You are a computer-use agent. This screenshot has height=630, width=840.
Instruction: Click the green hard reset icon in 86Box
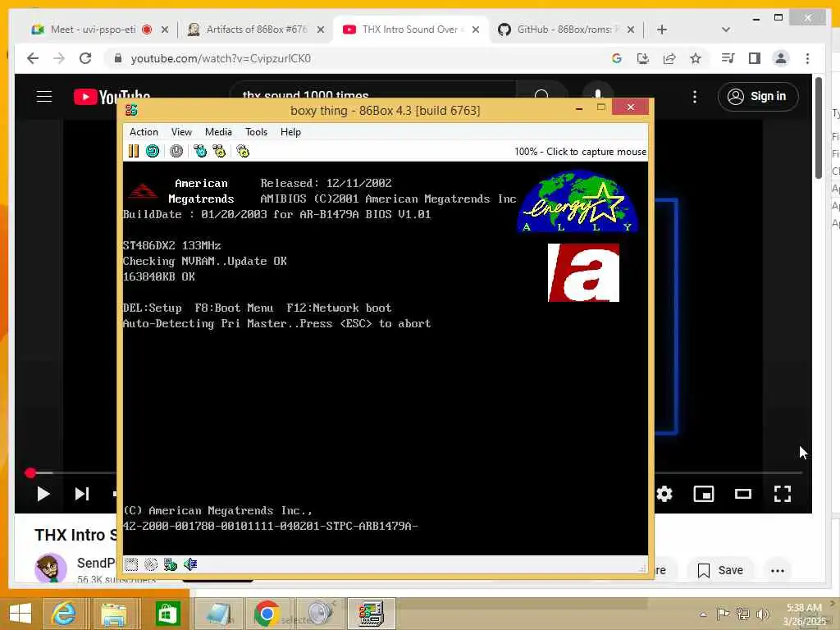tap(153, 151)
